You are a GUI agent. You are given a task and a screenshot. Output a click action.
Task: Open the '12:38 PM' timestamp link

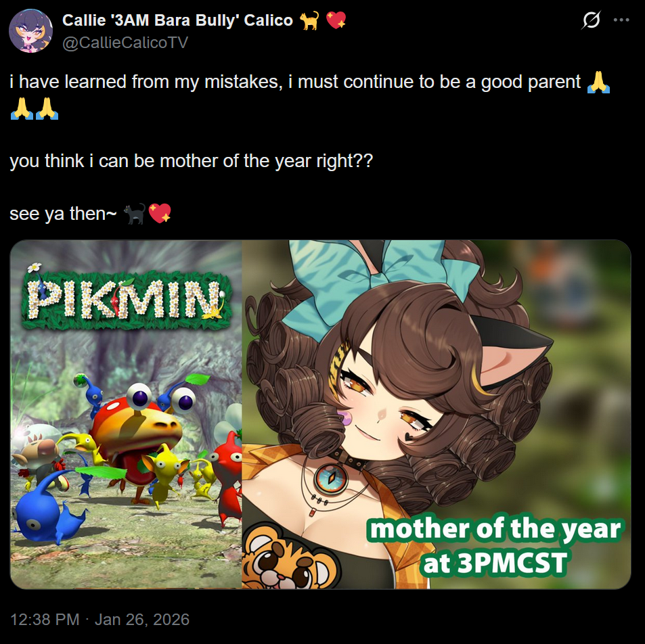click(45, 620)
